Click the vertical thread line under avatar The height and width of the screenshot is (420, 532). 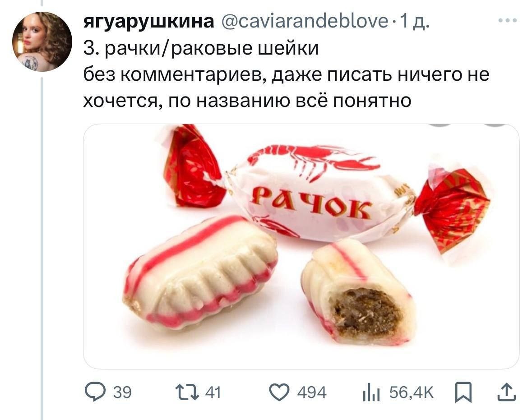tap(42, 248)
